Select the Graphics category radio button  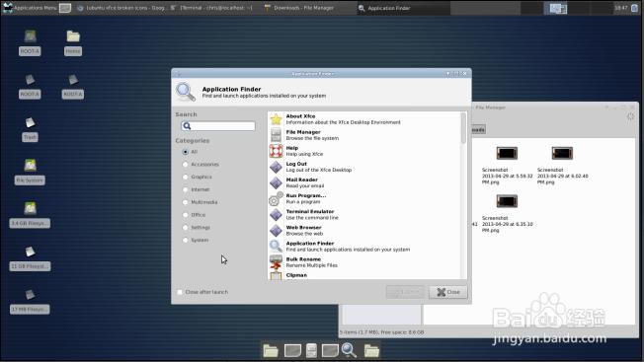pos(186,177)
